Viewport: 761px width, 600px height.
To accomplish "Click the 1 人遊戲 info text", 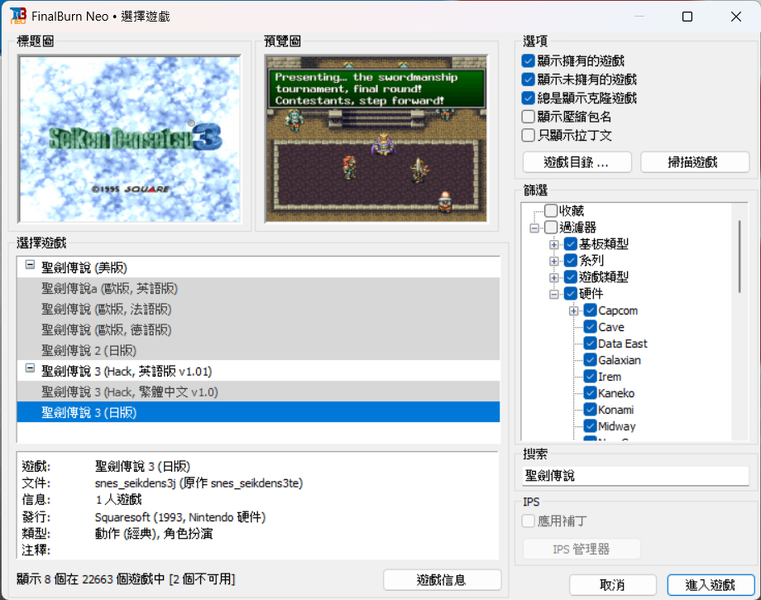I will point(118,500).
